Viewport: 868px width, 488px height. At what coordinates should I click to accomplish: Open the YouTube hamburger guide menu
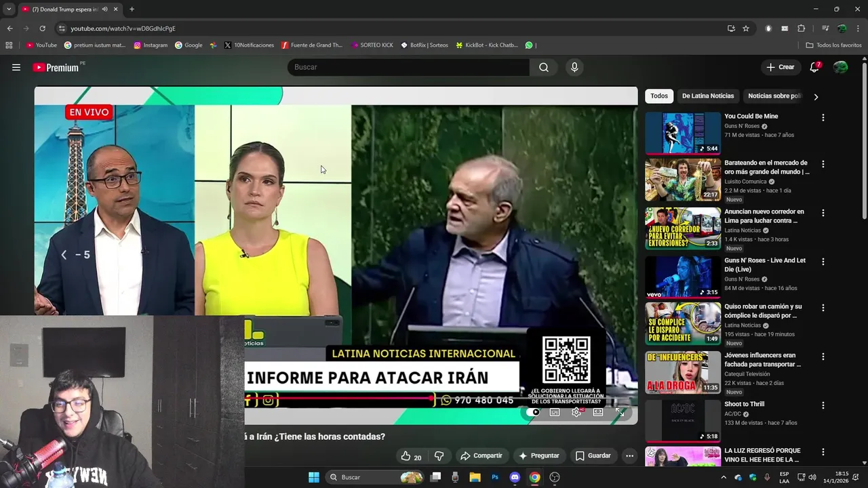16,67
